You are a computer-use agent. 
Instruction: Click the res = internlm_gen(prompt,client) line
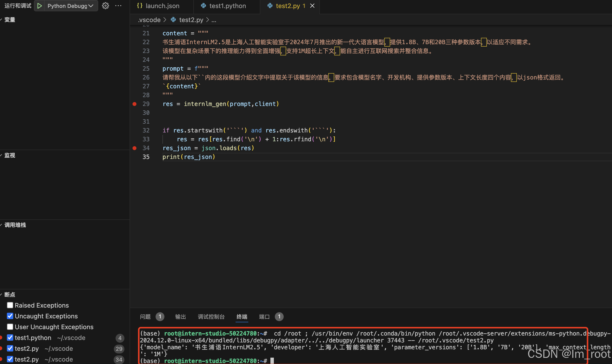click(x=221, y=104)
